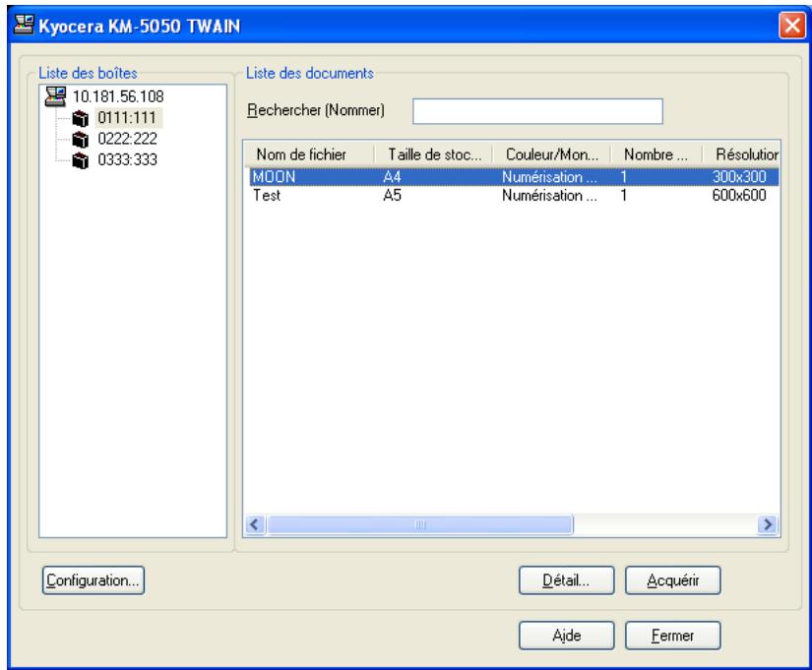812x670 pixels.
Task: Click the Numérisation cell in the MOON row
Action: pyautogui.click(x=549, y=177)
